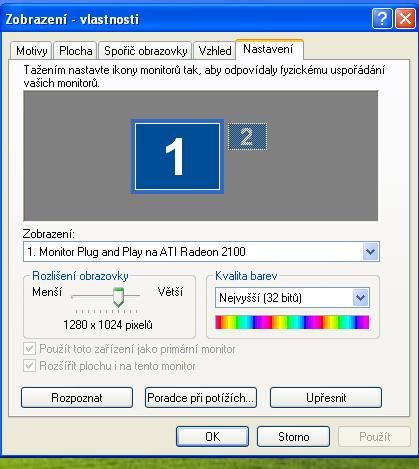The height and width of the screenshot is (469, 419).
Task: Select monitor 1 icon in preview
Action: point(177,156)
